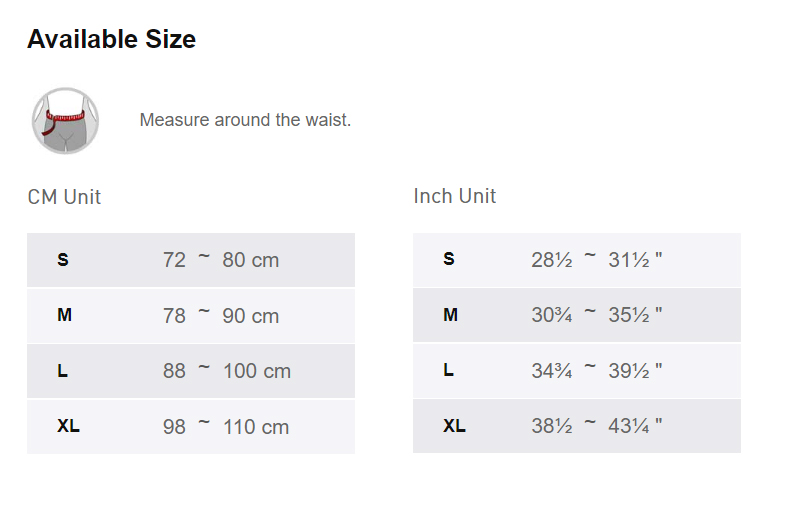Click size L in Inch table
The width and height of the screenshot is (808, 515).
[448, 370]
